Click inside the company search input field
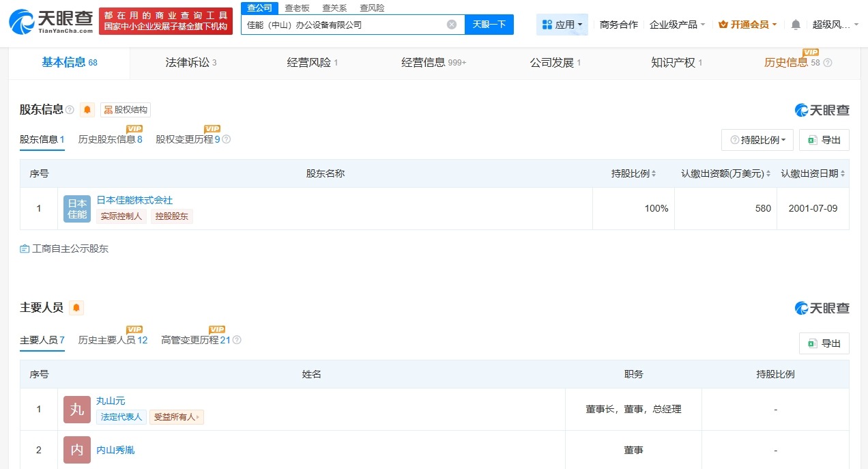The width and height of the screenshot is (868, 469). (341, 23)
